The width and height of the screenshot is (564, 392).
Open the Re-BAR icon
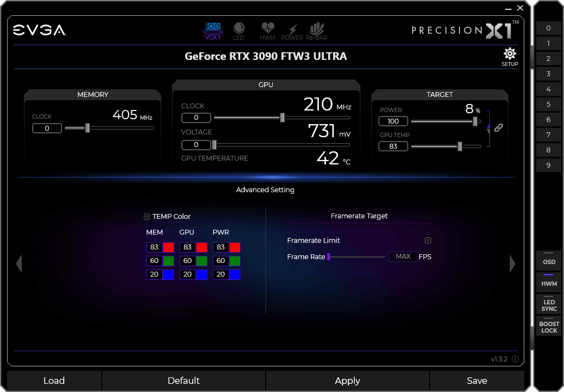click(316, 30)
